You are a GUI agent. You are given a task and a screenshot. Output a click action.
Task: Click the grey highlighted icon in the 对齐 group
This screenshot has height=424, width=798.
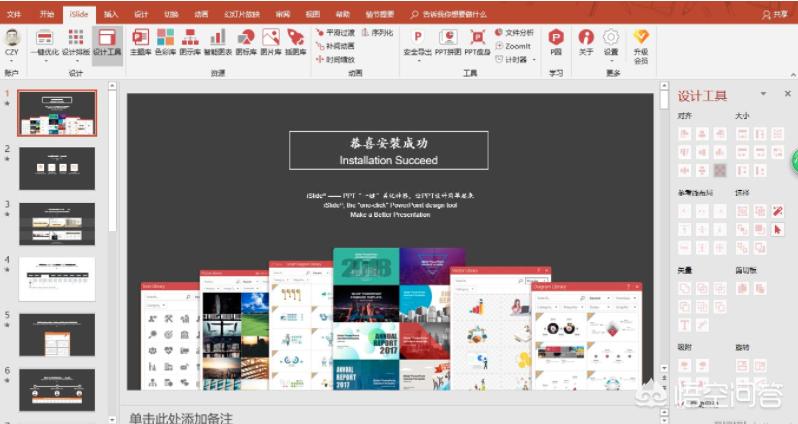pyautogui.click(x=720, y=171)
